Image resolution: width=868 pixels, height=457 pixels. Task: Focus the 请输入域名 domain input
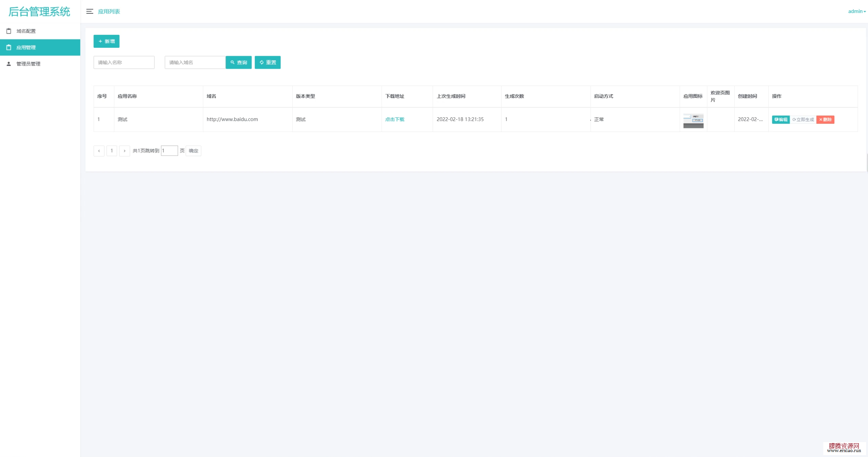tap(195, 62)
